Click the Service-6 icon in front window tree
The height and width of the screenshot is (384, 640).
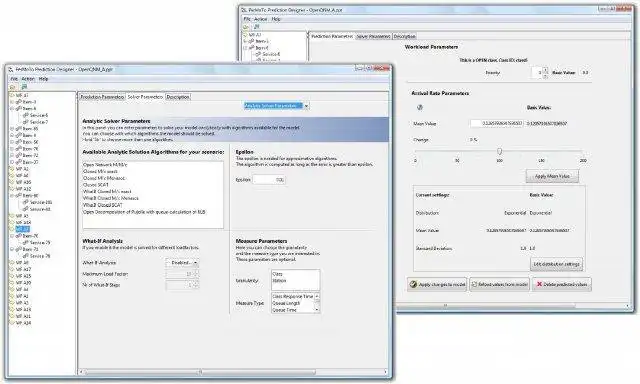(x=26, y=115)
